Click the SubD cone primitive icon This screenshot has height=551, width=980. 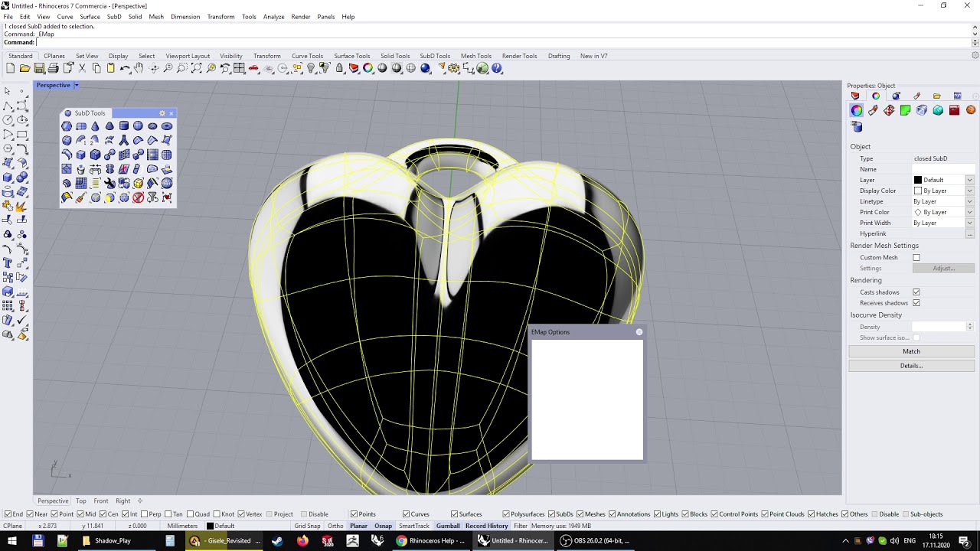point(95,126)
